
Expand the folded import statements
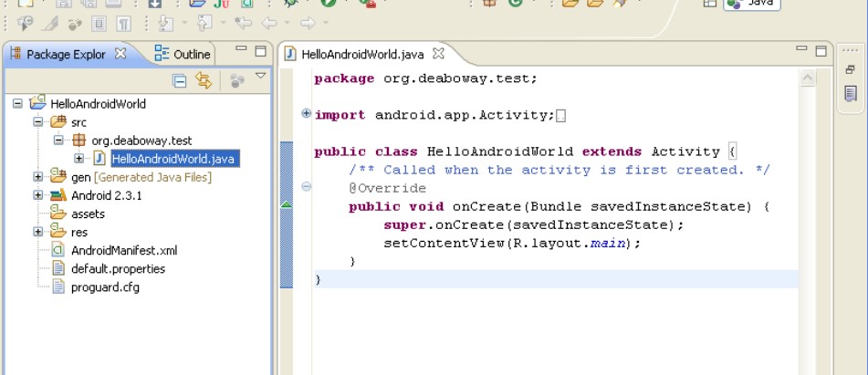[x=306, y=113]
